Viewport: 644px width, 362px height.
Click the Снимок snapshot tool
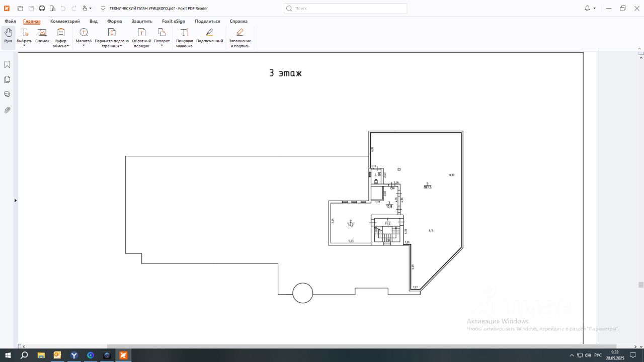[42, 35]
